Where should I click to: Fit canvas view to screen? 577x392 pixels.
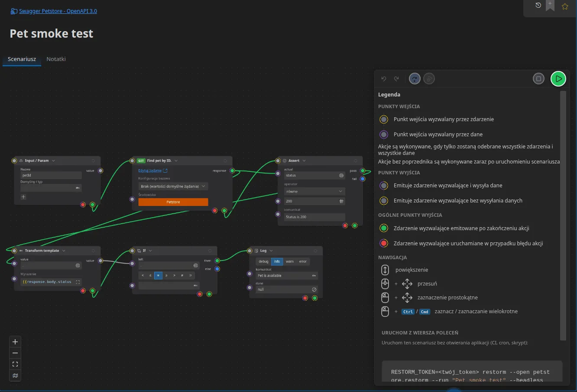15,364
